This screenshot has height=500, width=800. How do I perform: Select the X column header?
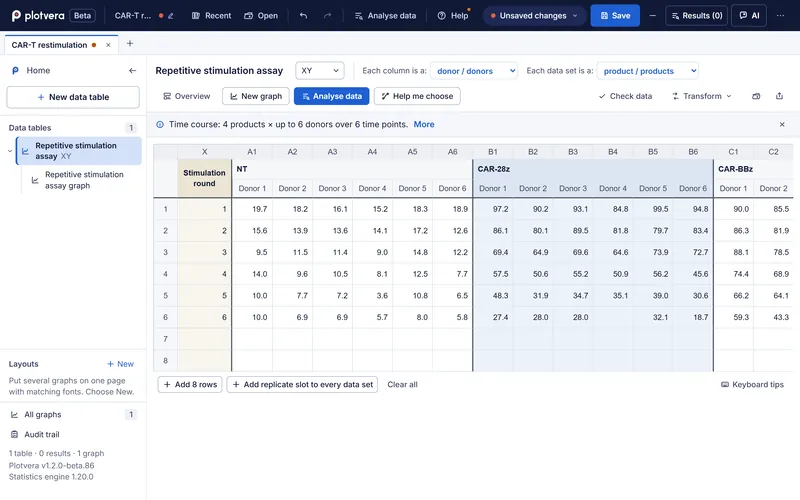[204, 152]
